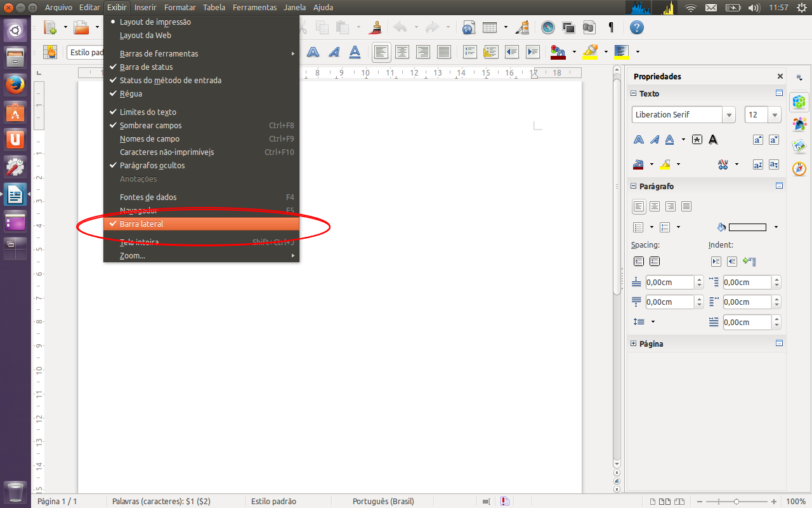Toggle the formatting marks pilcrow icon

tap(611, 27)
